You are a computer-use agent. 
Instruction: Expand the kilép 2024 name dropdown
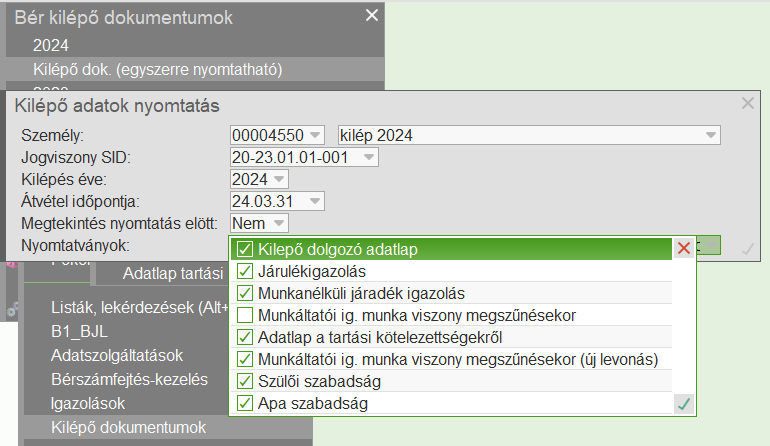(710, 135)
